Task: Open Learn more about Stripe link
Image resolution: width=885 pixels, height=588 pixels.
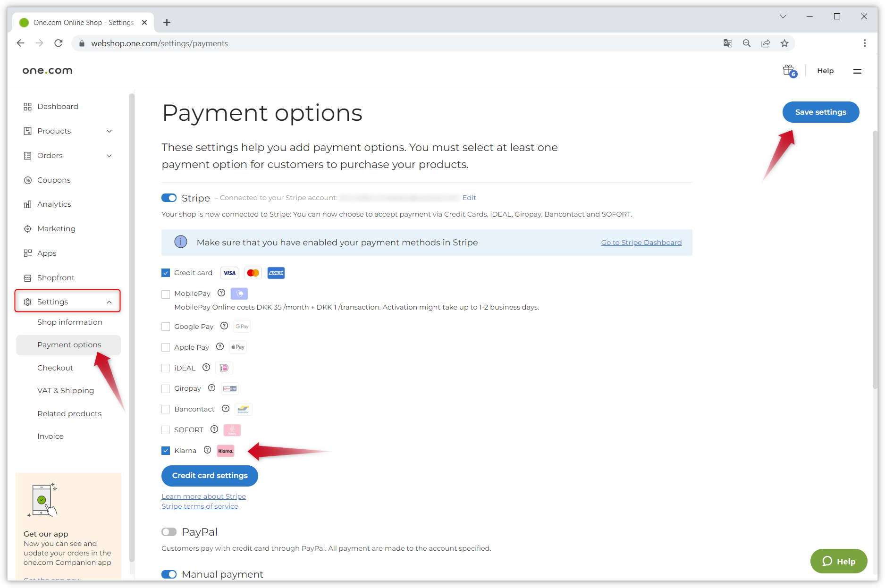Action: coord(203,496)
